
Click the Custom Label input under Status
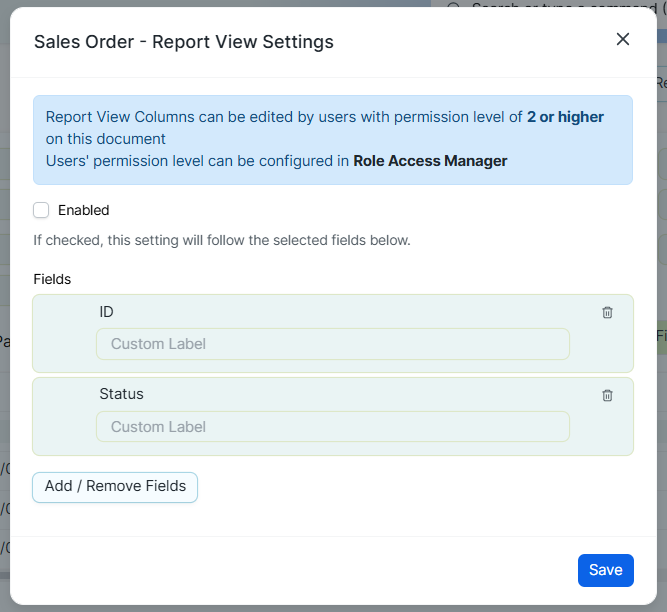coord(333,427)
